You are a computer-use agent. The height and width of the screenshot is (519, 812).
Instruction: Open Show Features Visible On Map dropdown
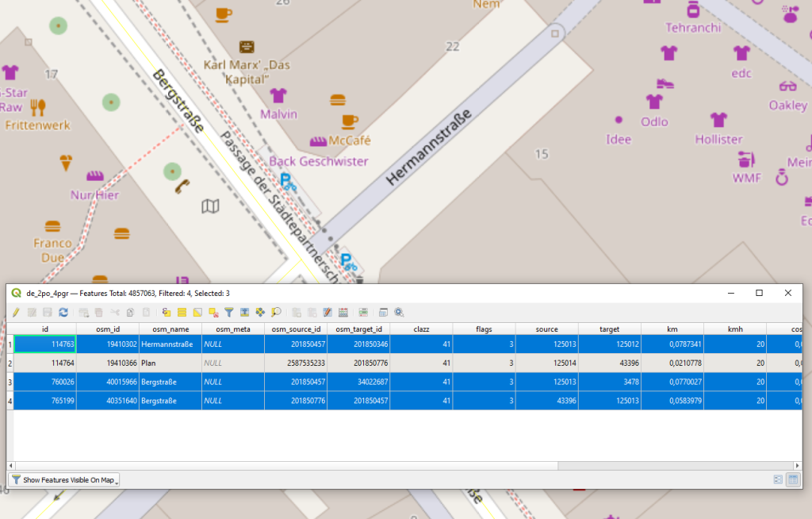tap(64, 479)
